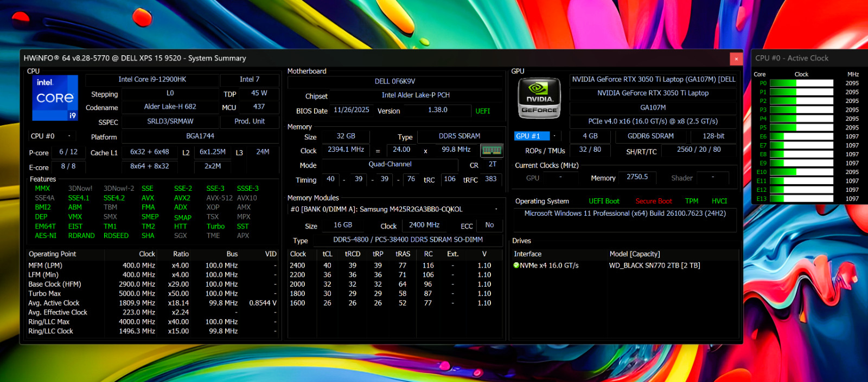Click the P0 core clock bar
The height and width of the screenshot is (382, 868).
[801, 83]
